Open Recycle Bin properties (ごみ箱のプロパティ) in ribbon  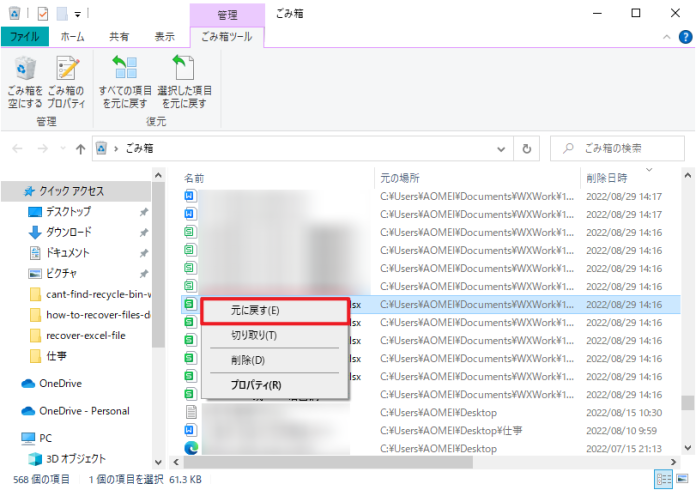pyautogui.click(x=66, y=80)
